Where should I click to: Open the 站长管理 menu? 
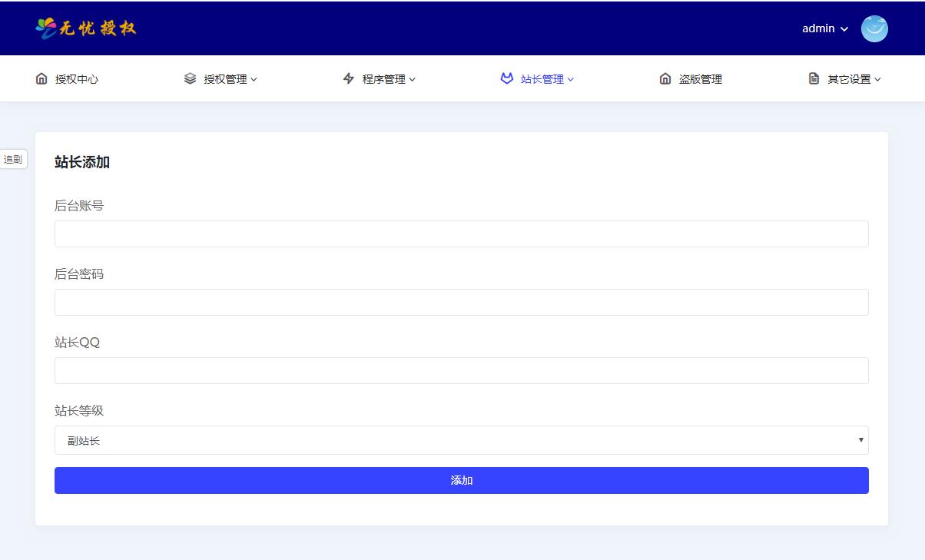pos(542,79)
